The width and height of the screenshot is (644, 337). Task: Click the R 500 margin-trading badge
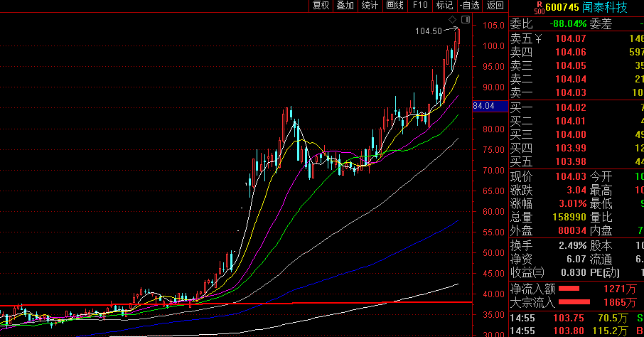539,7
